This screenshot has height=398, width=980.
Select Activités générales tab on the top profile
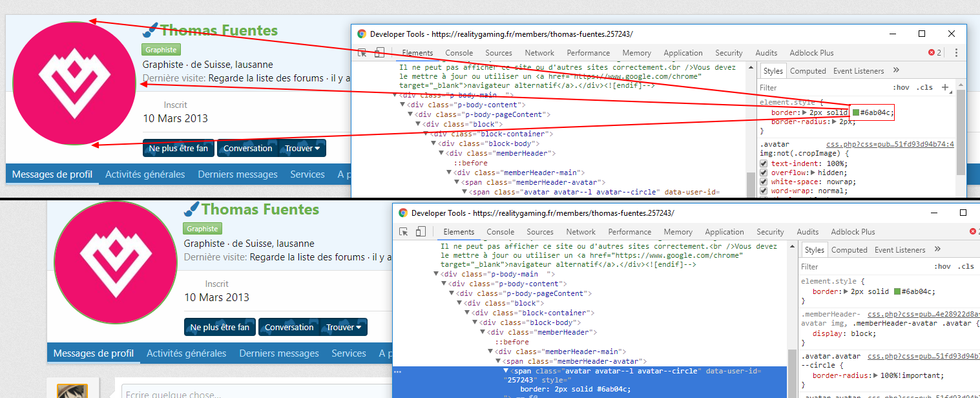145,174
